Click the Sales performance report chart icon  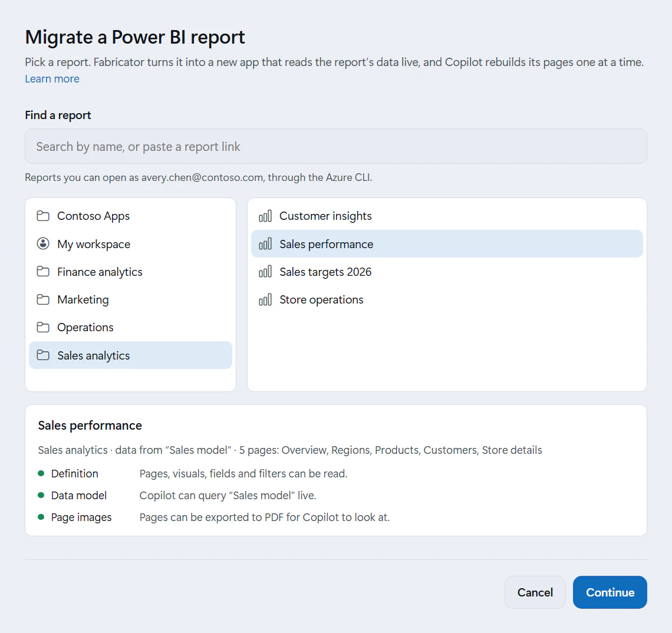[x=265, y=244]
